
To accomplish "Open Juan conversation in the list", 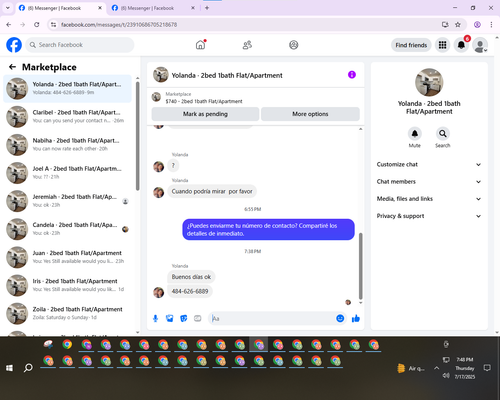I will [67, 257].
